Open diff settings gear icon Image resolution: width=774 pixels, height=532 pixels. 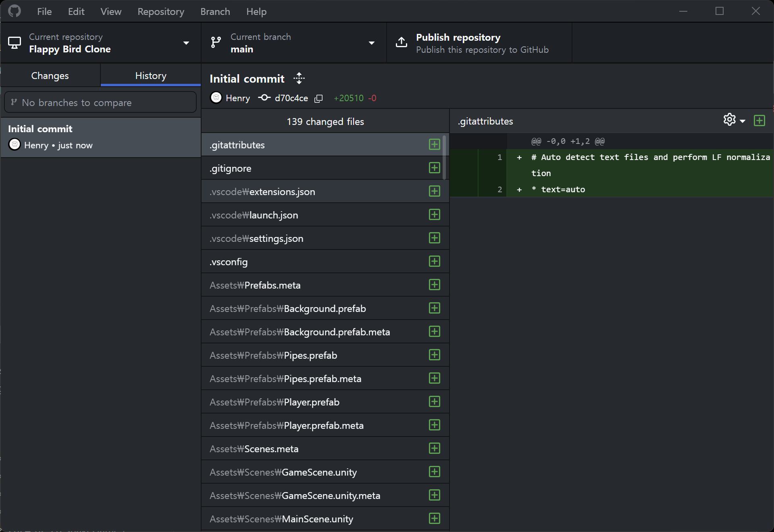tap(730, 120)
